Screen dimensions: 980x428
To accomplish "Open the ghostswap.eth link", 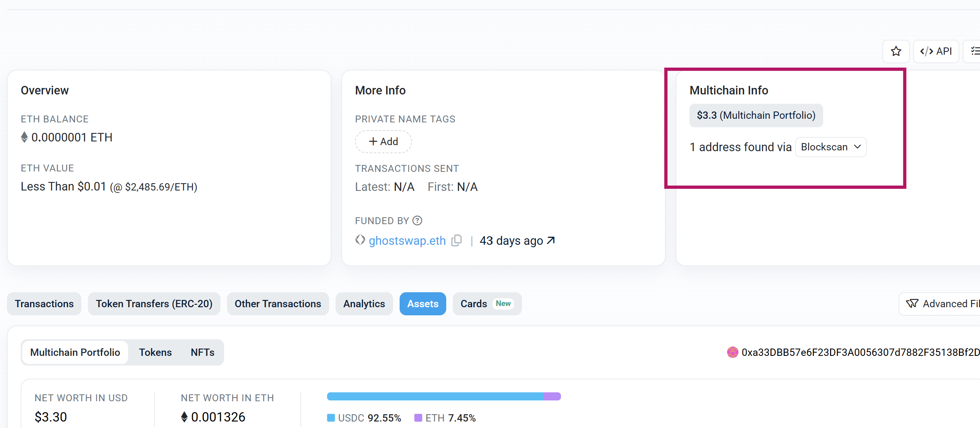I will point(407,240).
